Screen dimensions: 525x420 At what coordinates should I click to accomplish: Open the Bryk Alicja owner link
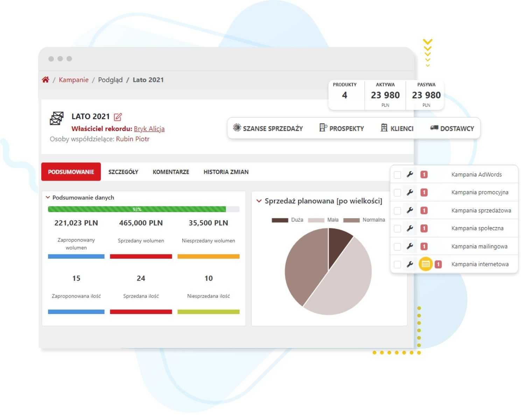(149, 129)
